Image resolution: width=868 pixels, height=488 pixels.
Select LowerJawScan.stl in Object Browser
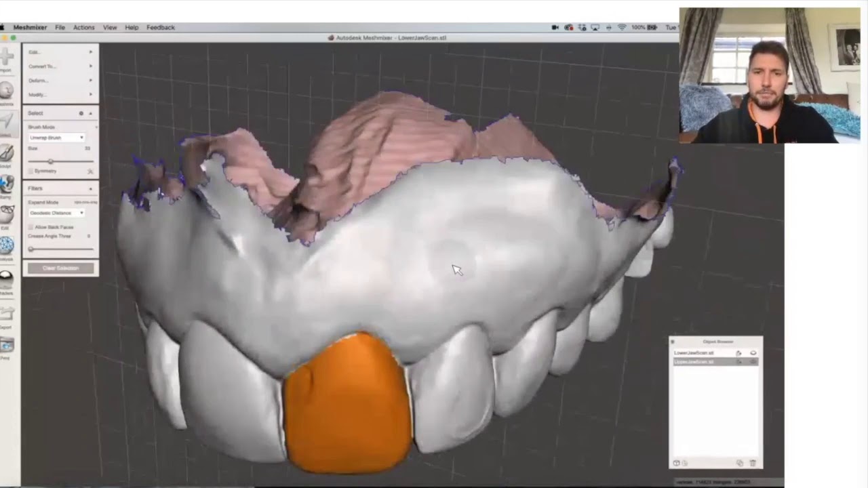tap(715, 353)
